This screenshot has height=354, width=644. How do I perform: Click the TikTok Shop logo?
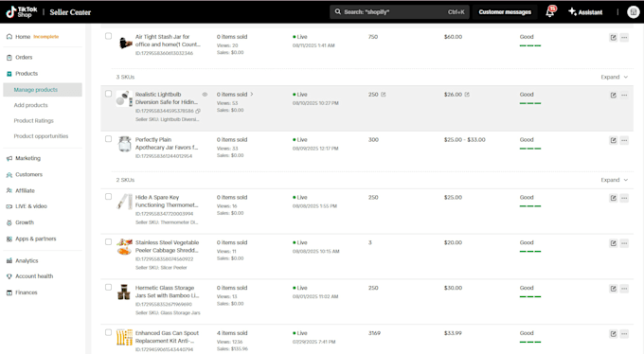click(x=22, y=12)
